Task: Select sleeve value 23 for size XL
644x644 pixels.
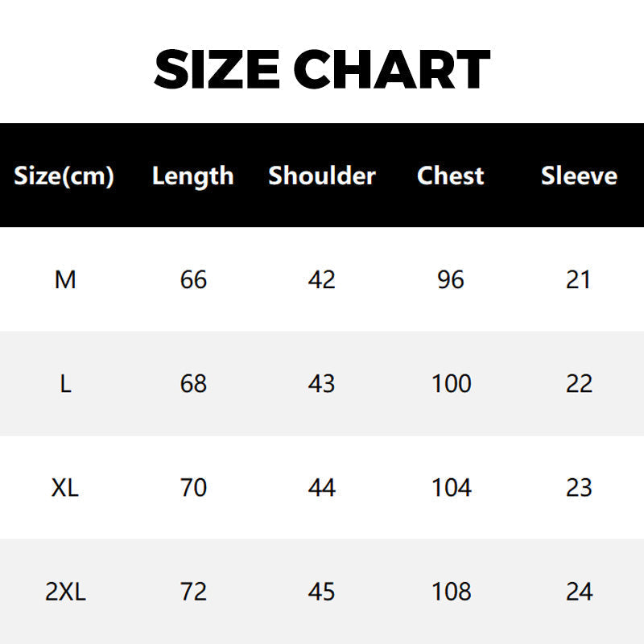Action: pos(579,488)
